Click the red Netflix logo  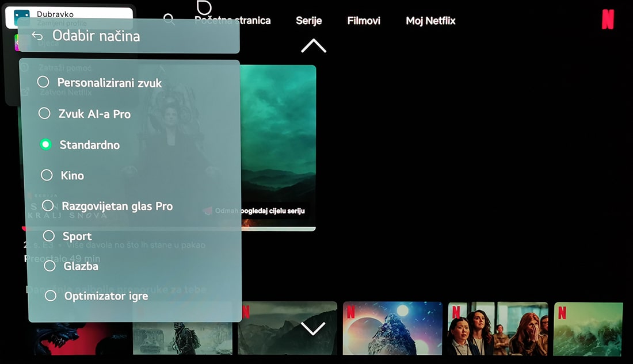[608, 20]
